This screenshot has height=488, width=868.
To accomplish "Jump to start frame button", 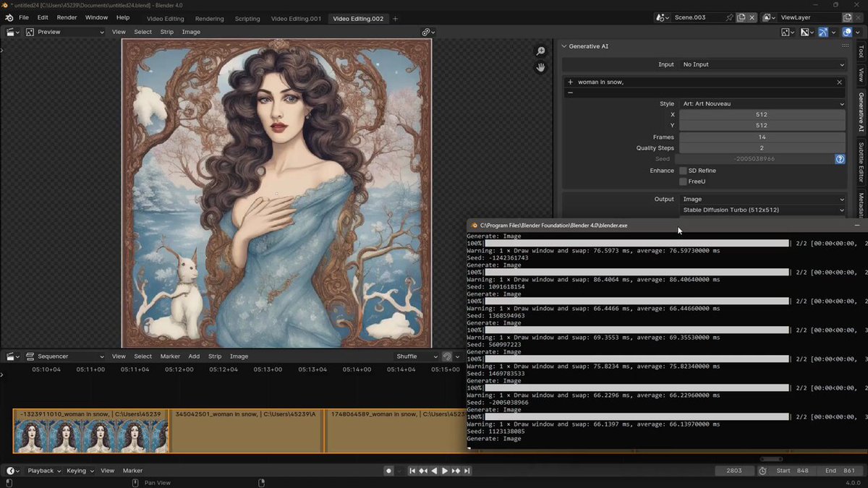I will coord(412,471).
